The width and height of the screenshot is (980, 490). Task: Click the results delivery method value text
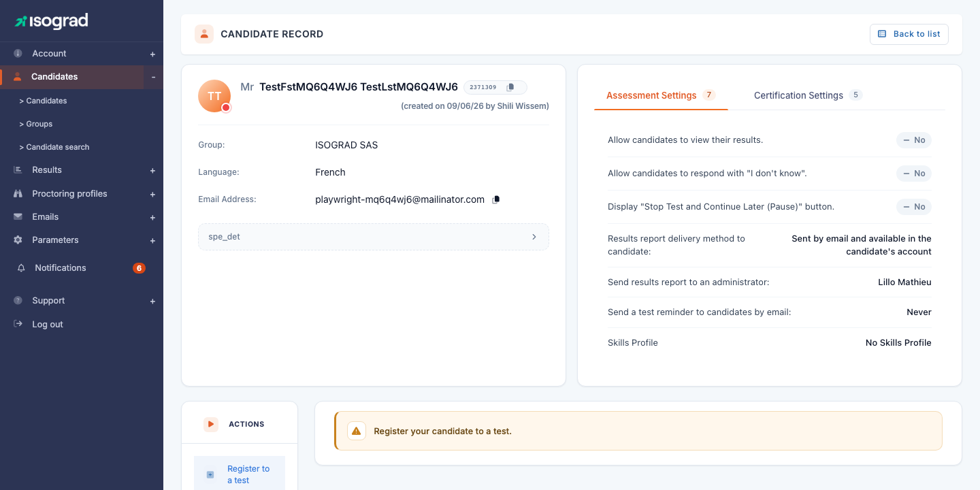862,245
